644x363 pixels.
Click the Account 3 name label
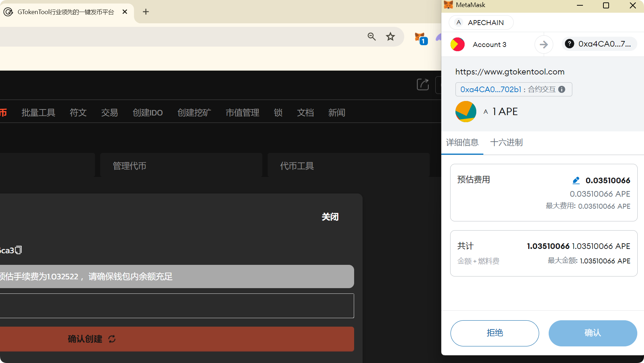[490, 44]
